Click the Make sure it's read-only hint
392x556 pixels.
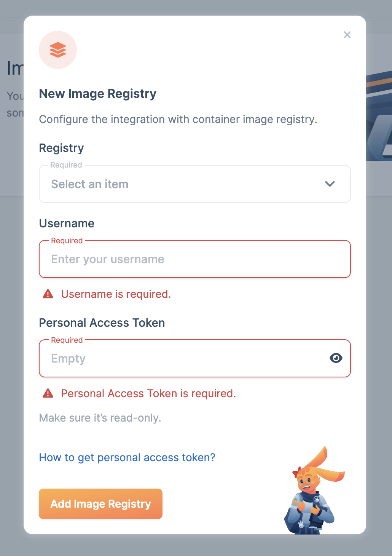(x=100, y=418)
